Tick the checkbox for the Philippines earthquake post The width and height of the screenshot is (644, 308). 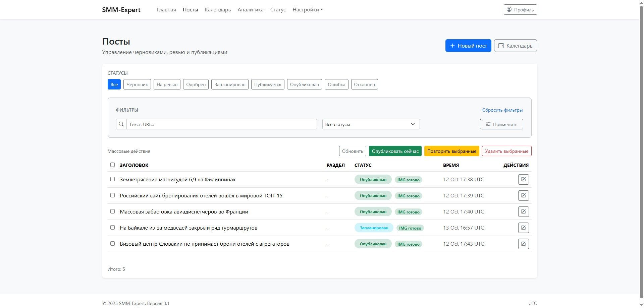pyautogui.click(x=112, y=179)
